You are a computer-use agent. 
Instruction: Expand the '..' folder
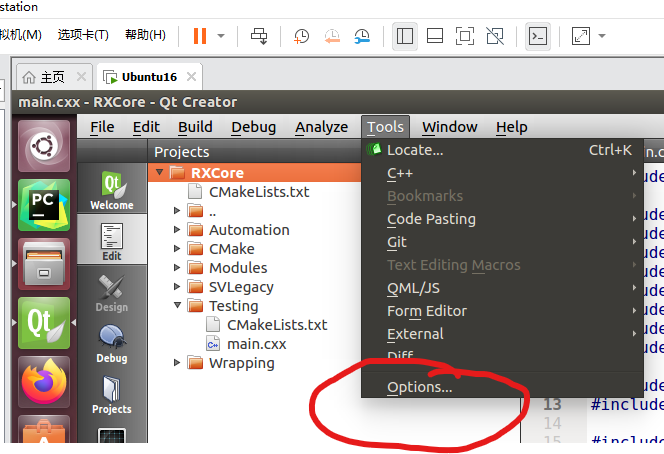(x=177, y=210)
